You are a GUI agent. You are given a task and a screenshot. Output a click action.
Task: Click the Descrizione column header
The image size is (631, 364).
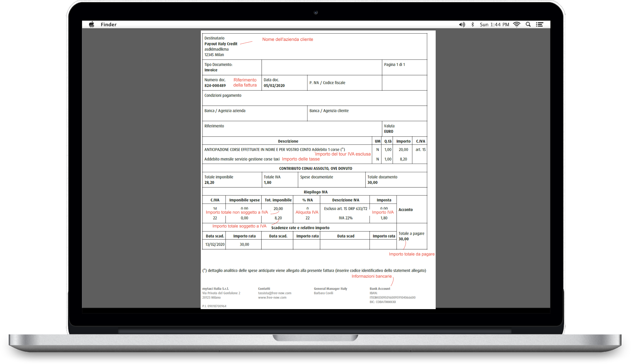click(x=288, y=141)
